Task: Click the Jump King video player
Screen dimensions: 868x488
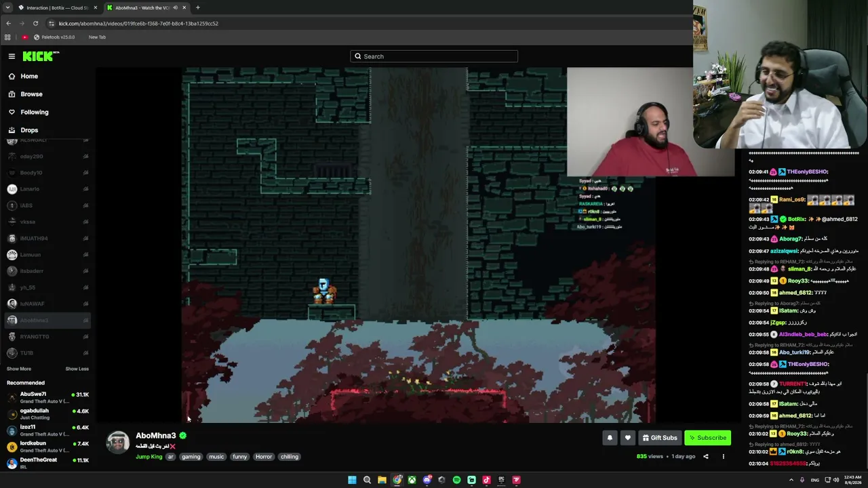Action: click(x=418, y=245)
